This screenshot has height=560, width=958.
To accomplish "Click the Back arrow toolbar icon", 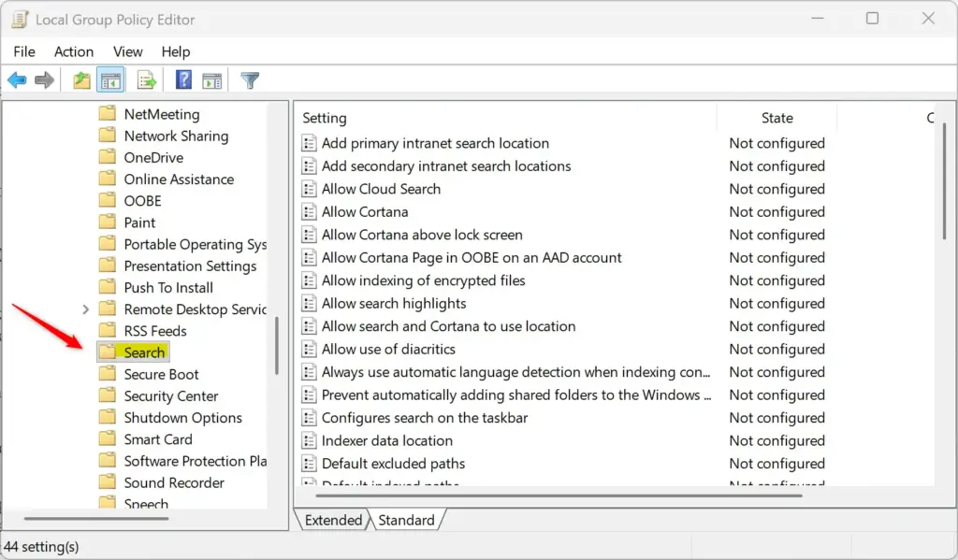I will (x=17, y=80).
